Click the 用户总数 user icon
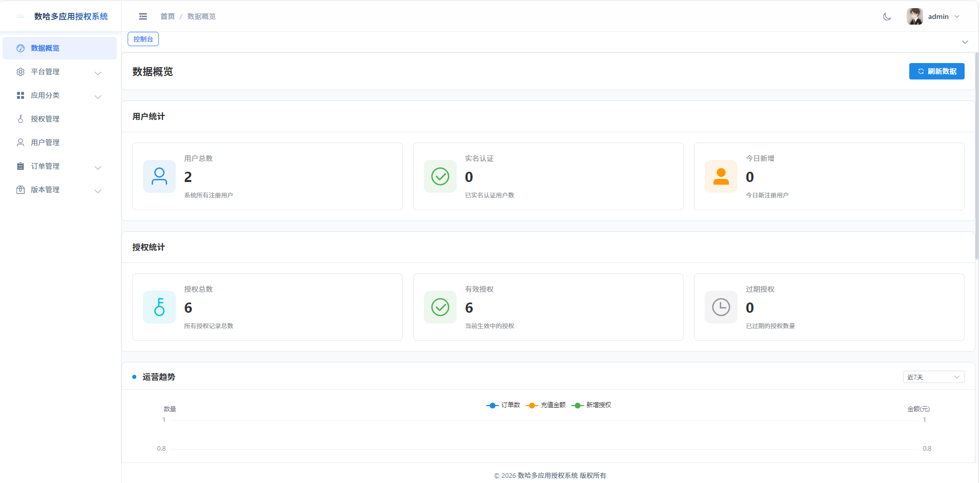This screenshot has height=483, width=980. [x=159, y=176]
